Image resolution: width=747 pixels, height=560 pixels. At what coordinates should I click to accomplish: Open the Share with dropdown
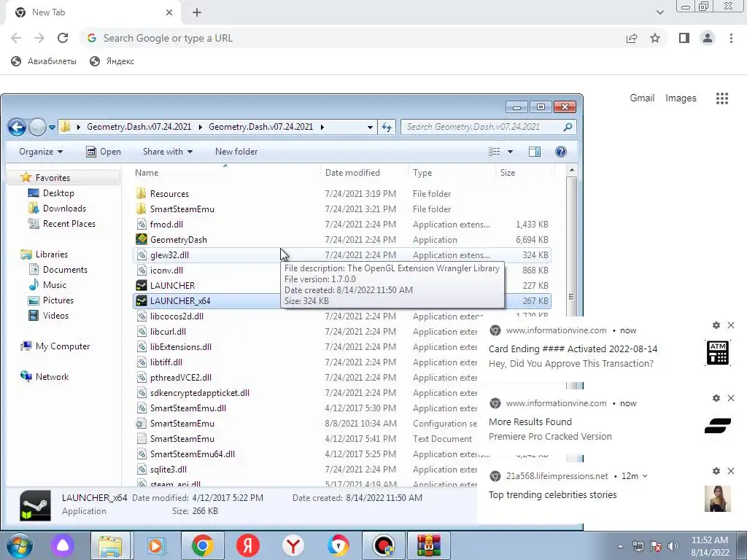pos(168,152)
